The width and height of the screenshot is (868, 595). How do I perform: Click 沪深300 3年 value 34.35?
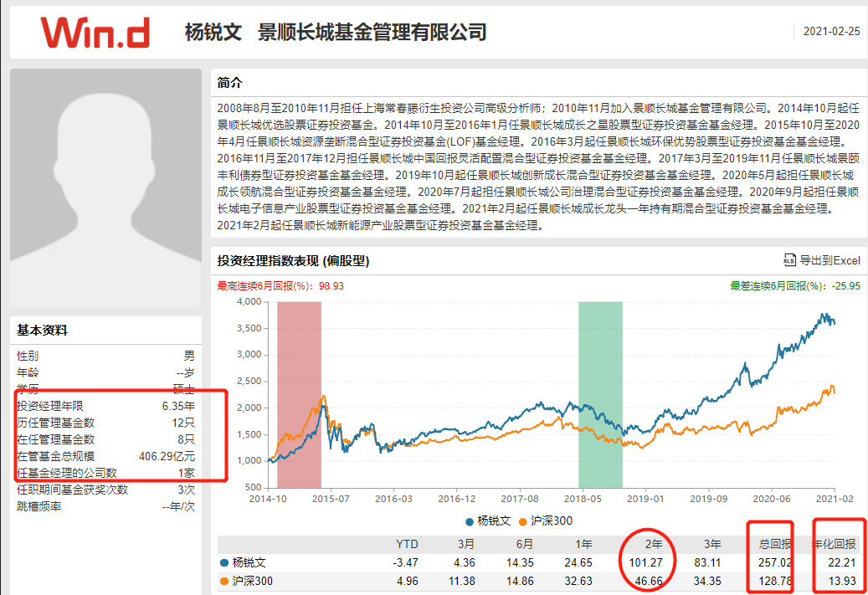707,581
